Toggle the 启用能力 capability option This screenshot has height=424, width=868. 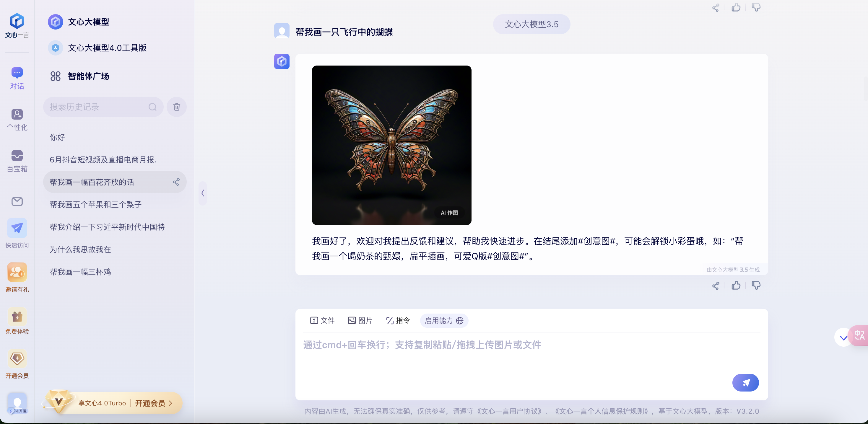coord(444,321)
